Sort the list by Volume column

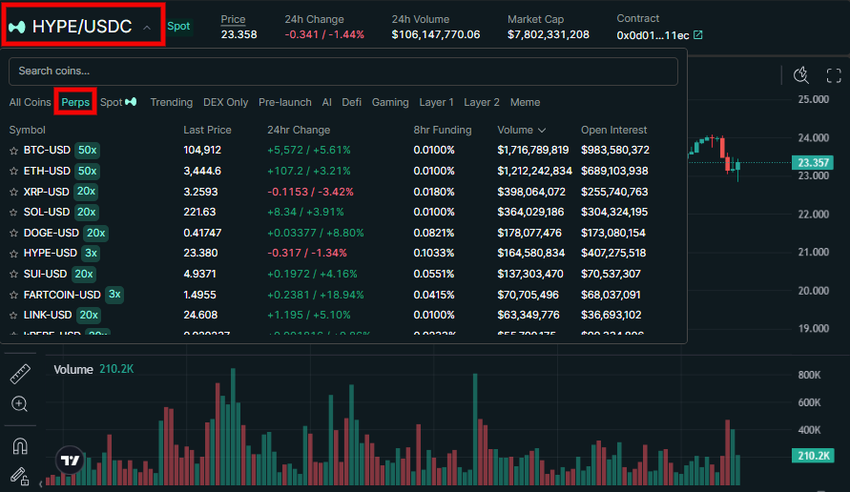pyautogui.click(x=521, y=130)
